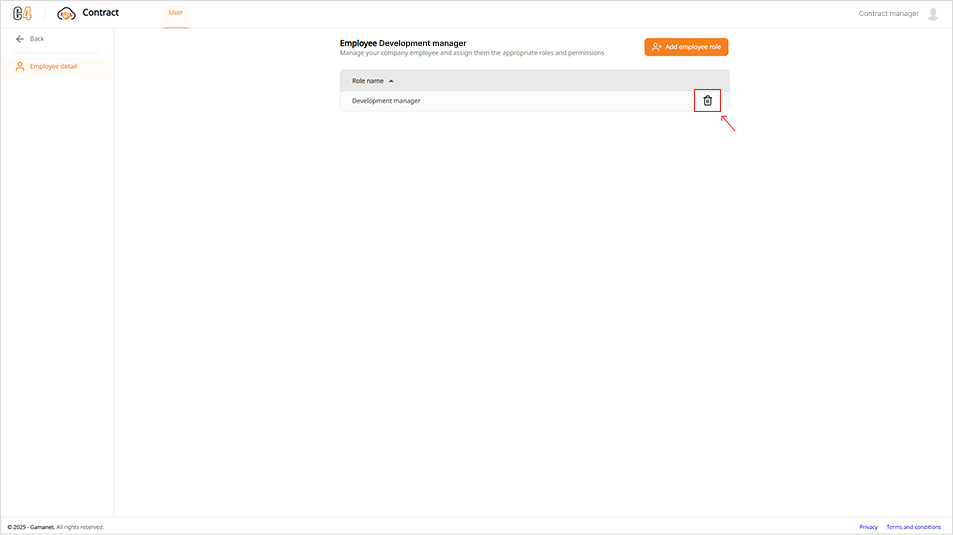
Task: Click the Employee detail person icon
Action: click(x=20, y=66)
